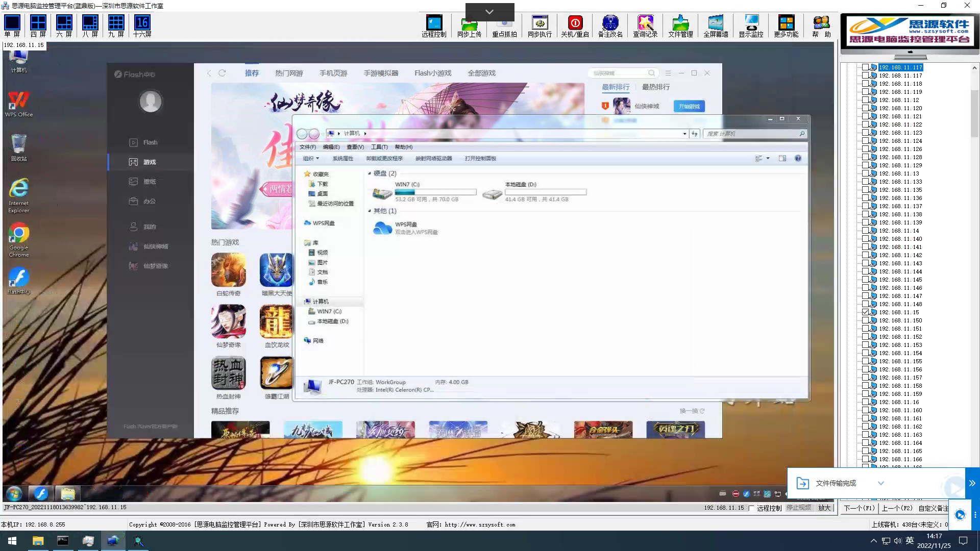Click search field in Explorer window
This screenshot has height=551, width=980.
pos(756,134)
